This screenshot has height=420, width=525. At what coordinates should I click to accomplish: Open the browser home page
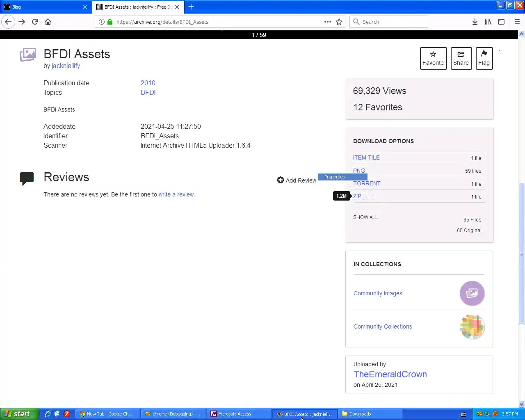coord(48,22)
